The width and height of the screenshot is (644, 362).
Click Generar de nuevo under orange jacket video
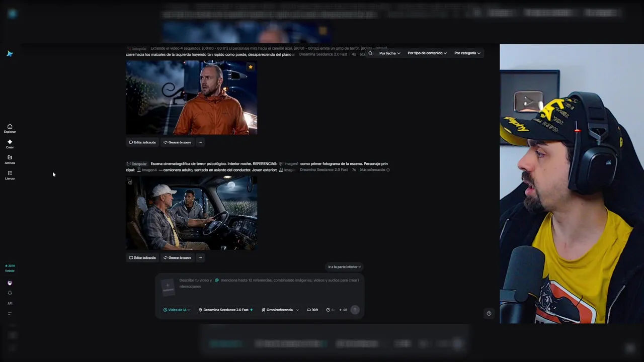177,142
